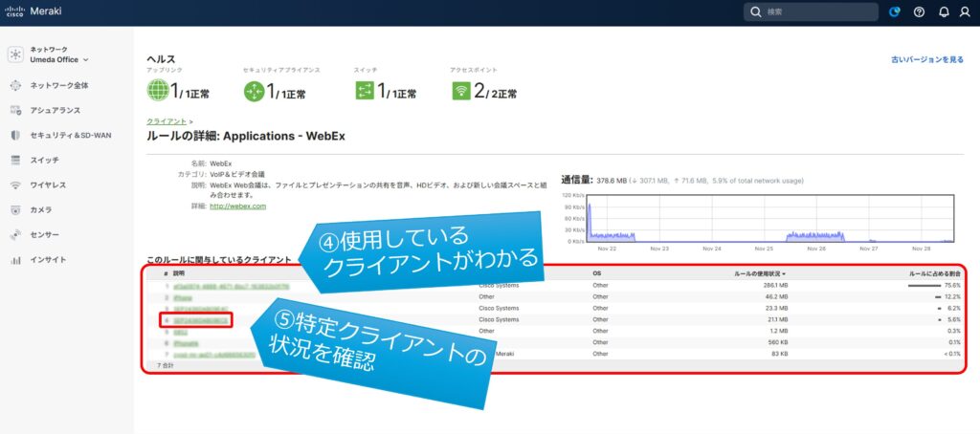Click the Umeda Office network icon
980x434 pixels.
15,54
